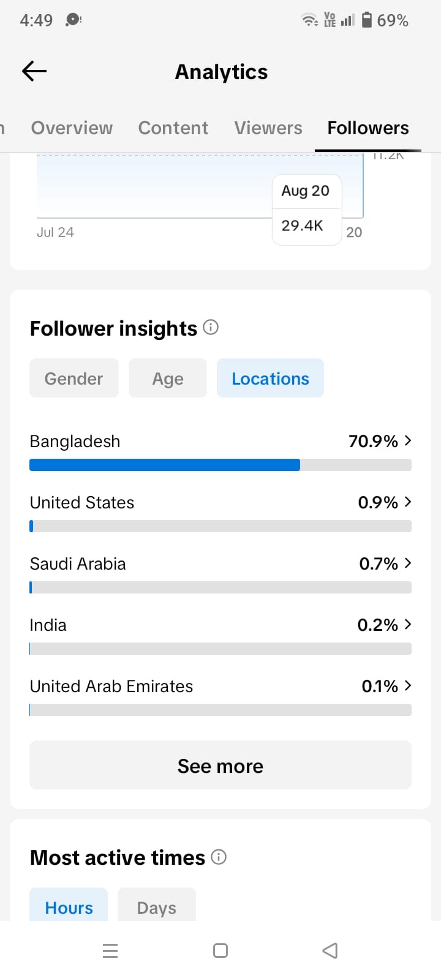This screenshot has height=980, width=441.
Task: Switch to the Overview tab
Action: point(72,127)
